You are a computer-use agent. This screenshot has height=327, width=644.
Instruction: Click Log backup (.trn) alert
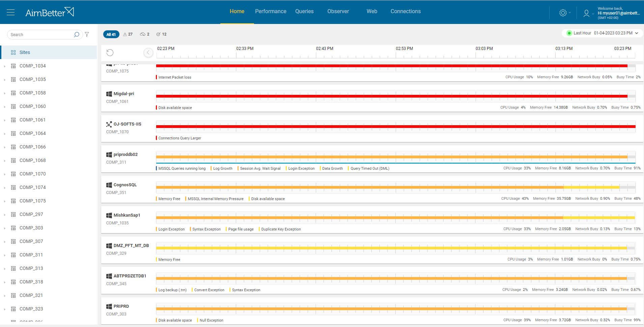pyautogui.click(x=172, y=290)
